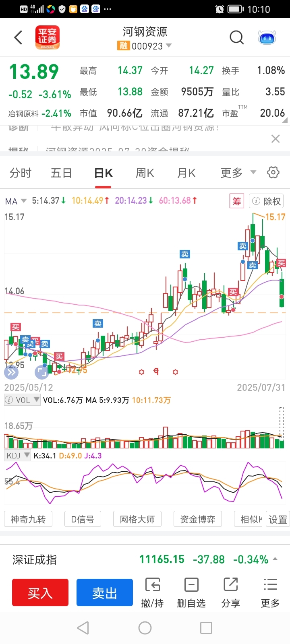Viewport: 290px width, 644px height.
Task: Open the Ping An Securities logo
Action: [x=48, y=37]
